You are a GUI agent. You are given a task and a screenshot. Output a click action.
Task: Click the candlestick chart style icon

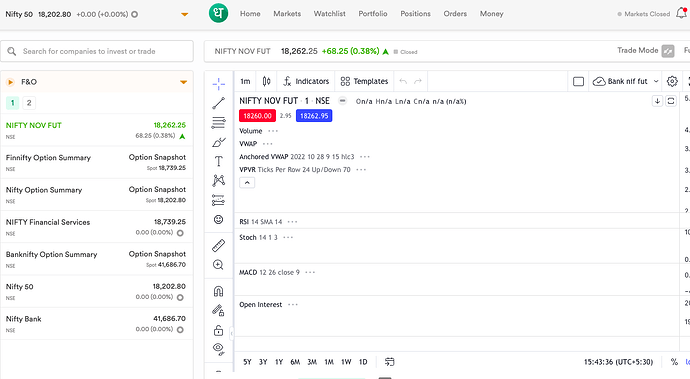coord(266,81)
